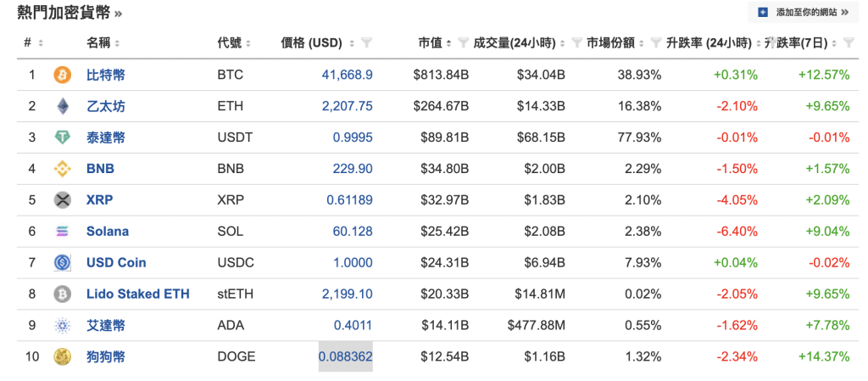Click ADA 24h volume $477.88M
This screenshot has width=868, height=381.
pyautogui.click(x=537, y=326)
